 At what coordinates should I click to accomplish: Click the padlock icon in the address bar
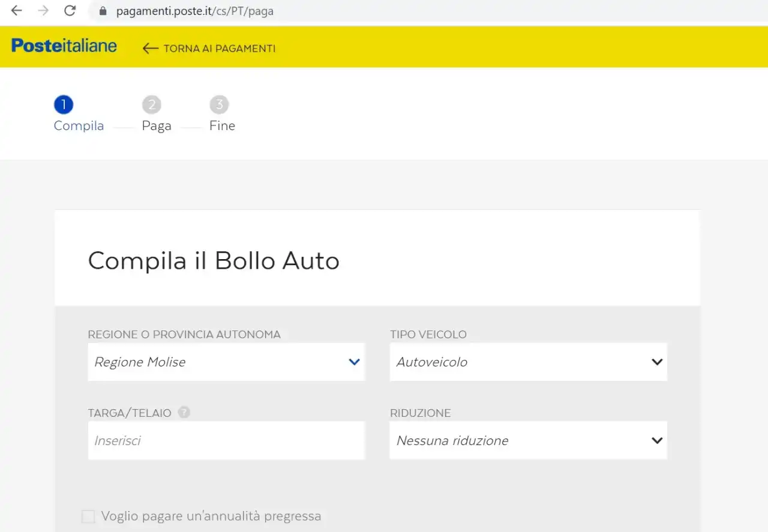[x=103, y=11]
